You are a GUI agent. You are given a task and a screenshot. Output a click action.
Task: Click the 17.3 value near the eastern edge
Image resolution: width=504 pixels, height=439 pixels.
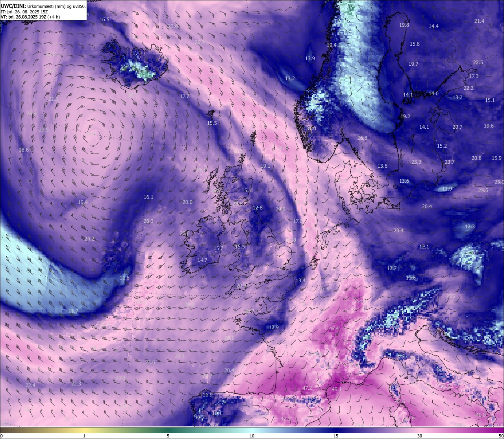coord(474,76)
